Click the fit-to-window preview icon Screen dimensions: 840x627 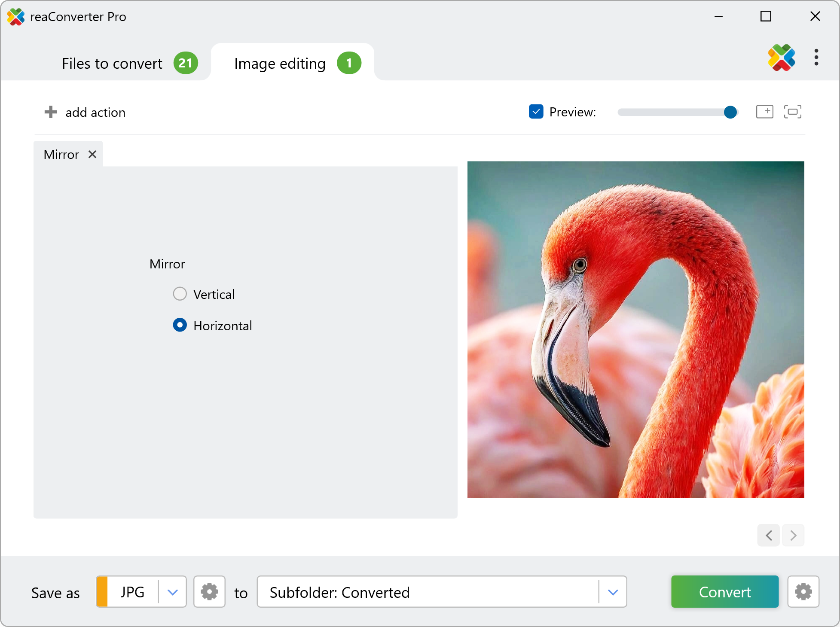coord(792,112)
